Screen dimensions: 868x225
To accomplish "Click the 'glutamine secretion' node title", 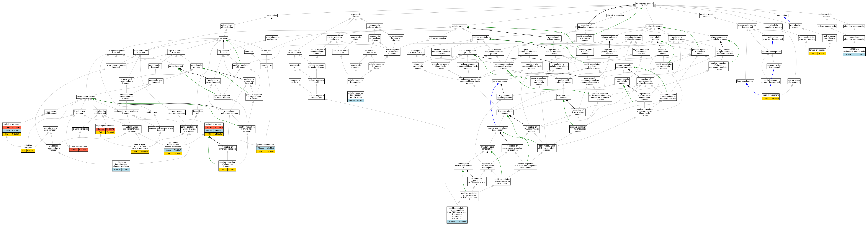I will [266, 145].
